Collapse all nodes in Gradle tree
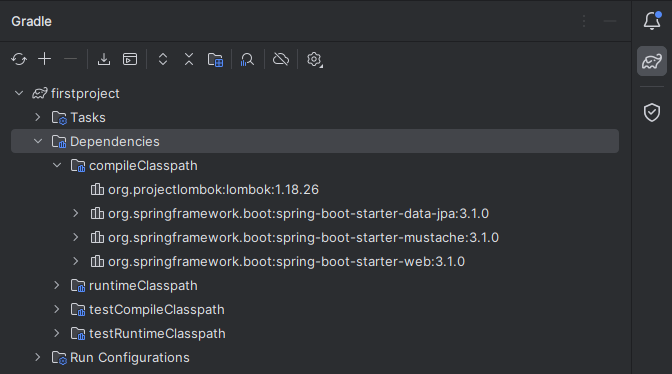 189,59
